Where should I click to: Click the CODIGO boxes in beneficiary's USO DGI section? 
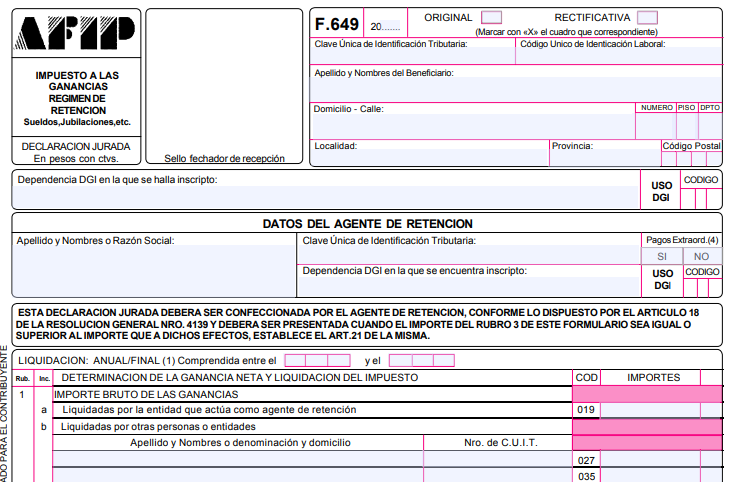click(701, 199)
